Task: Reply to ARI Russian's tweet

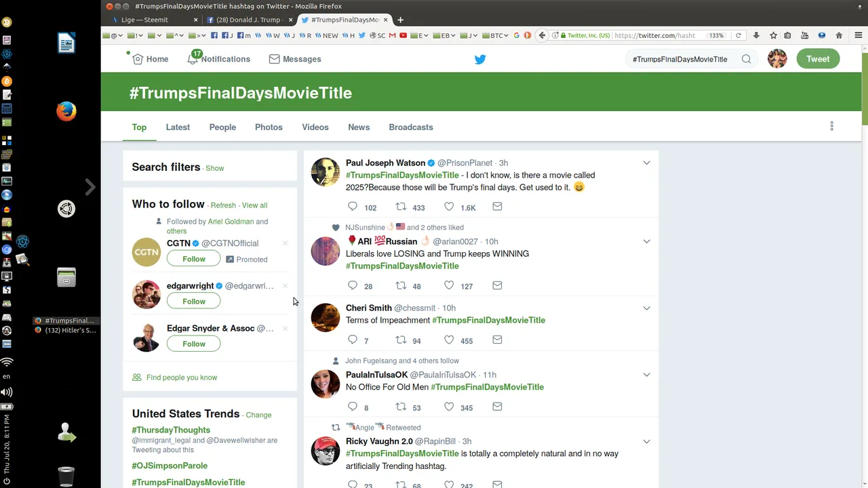Action: (x=352, y=285)
